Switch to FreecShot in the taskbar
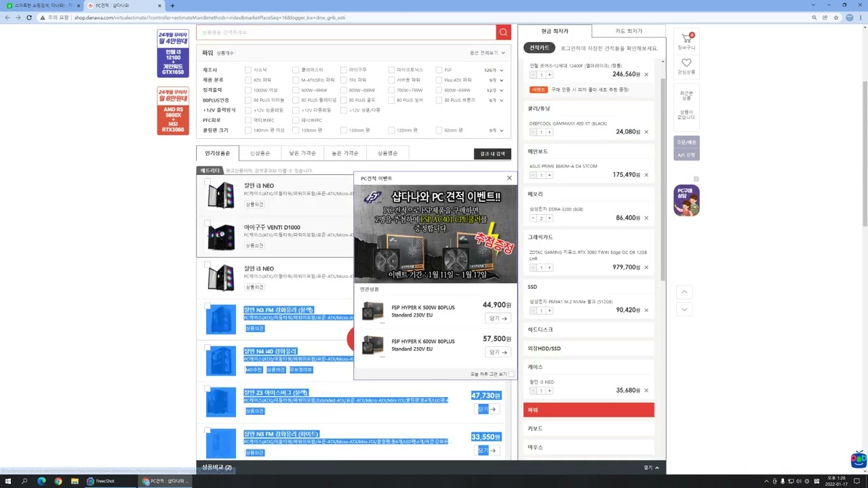868x488 pixels. (100, 481)
